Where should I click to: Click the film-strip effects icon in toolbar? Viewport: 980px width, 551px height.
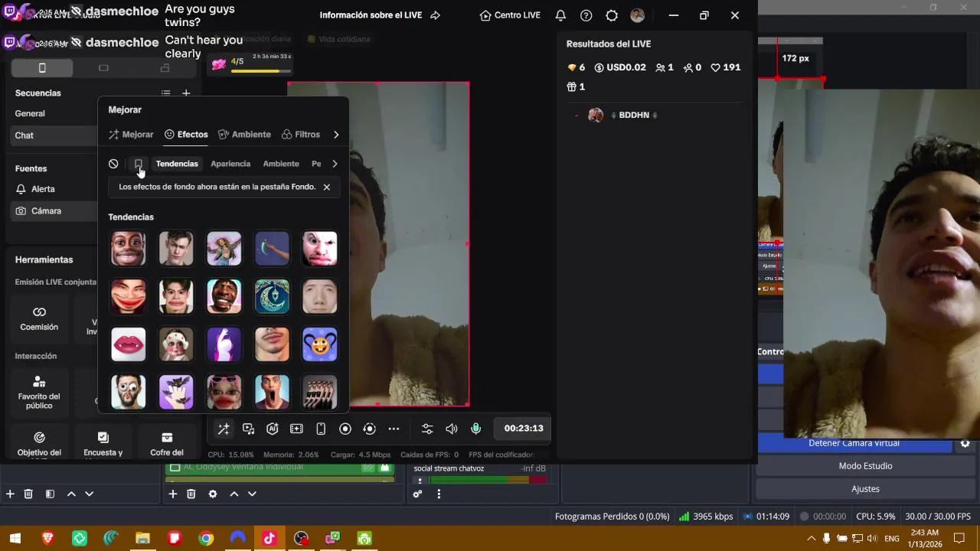click(x=296, y=429)
